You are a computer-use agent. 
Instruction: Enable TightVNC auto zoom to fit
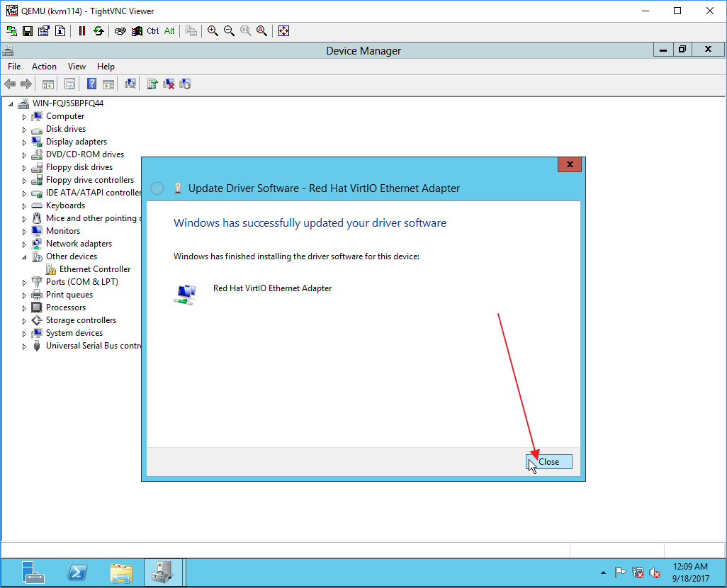[262, 31]
